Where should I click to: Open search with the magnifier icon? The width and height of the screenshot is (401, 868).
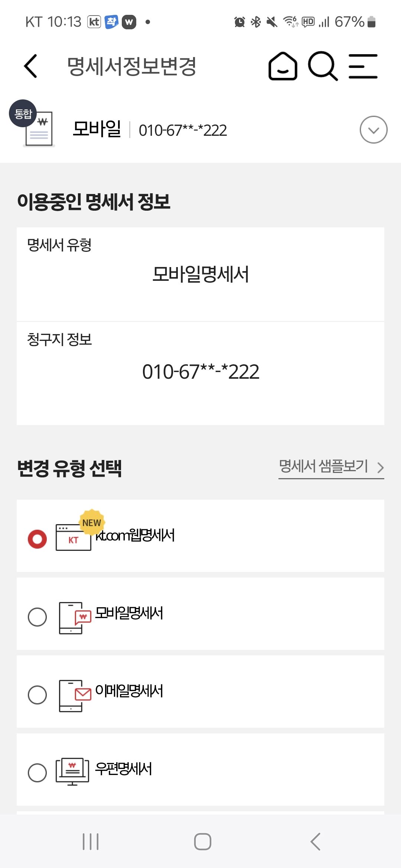click(x=323, y=66)
